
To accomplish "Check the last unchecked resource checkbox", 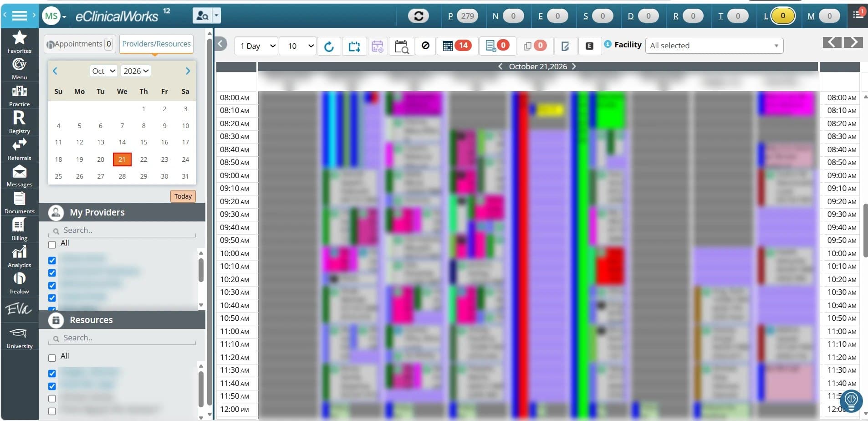I will (x=52, y=411).
